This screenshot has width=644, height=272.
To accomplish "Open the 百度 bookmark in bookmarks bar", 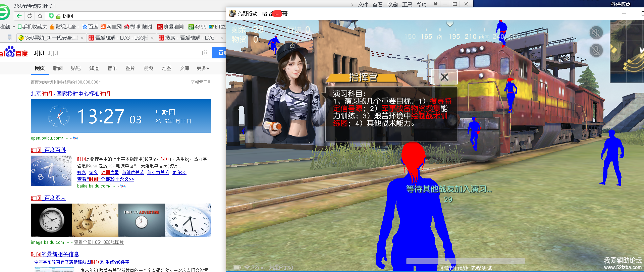I will 91,27.
